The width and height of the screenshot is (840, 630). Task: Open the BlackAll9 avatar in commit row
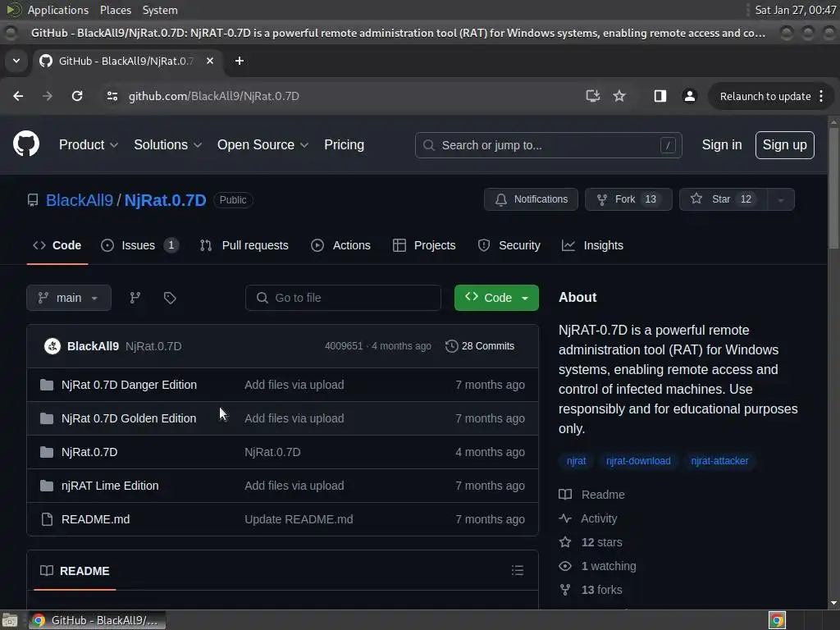coord(52,346)
